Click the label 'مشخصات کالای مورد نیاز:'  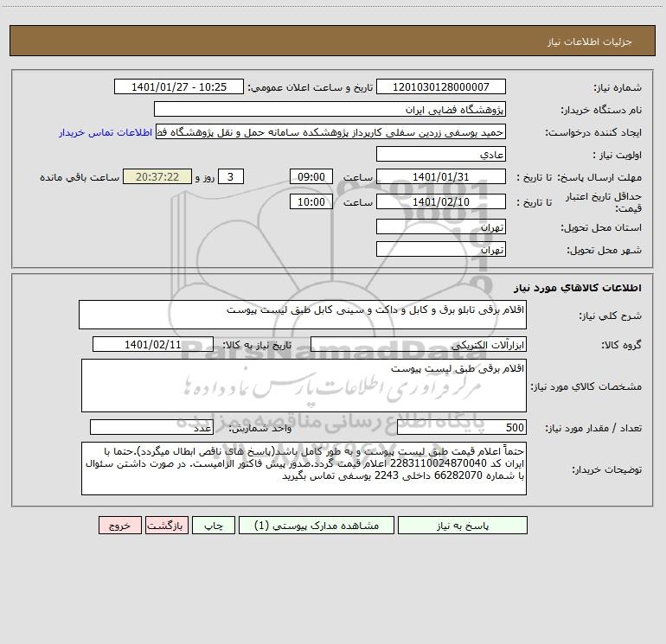pyautogui.click(x=586, y=386)
